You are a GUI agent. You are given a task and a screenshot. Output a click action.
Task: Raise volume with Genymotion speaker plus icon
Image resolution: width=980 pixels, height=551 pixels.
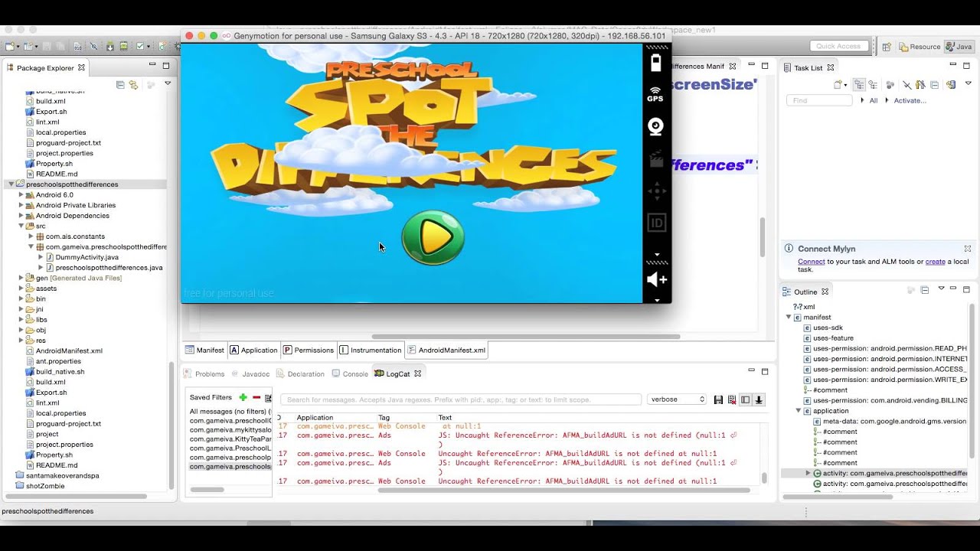point(656,280)
